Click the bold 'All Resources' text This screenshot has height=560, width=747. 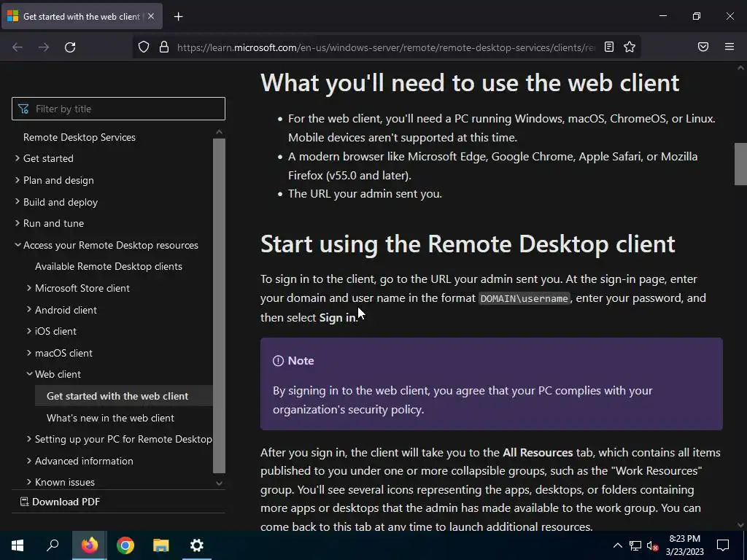[538, 452]
